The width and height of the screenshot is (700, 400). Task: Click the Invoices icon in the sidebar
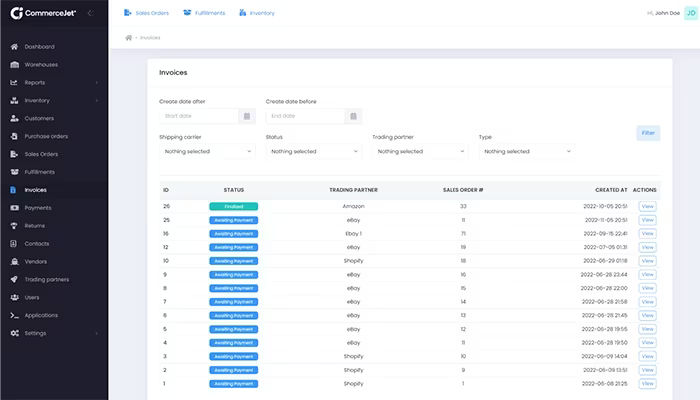pos(13,190)
